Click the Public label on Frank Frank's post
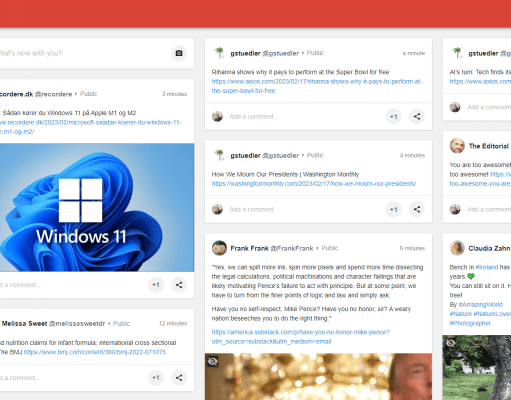511x400 pixels. [330, 248]
